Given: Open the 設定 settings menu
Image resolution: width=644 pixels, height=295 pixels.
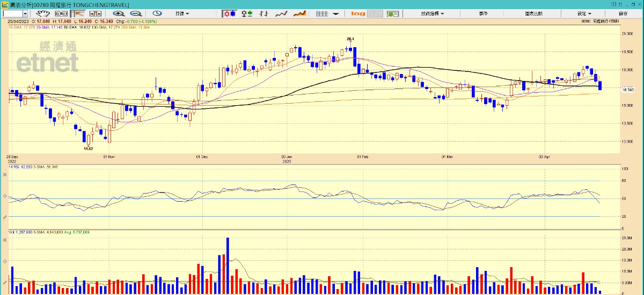Looking at the screenshot, I should (584, 13).
